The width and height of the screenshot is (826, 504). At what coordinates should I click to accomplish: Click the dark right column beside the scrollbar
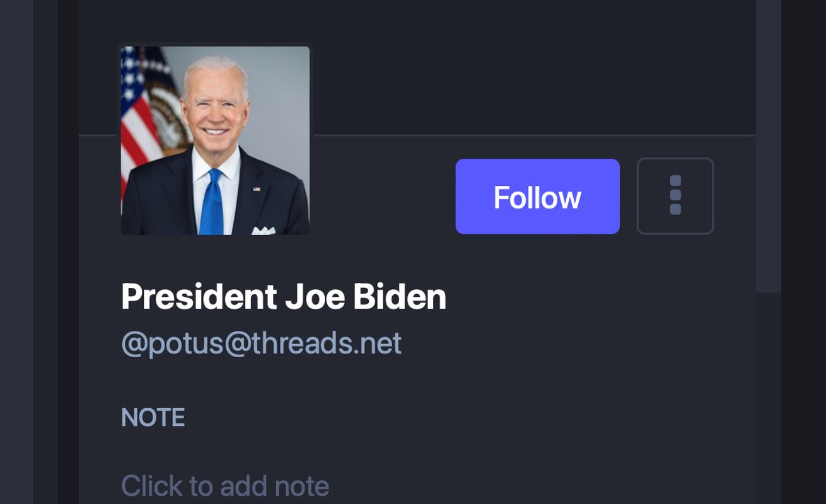pyautogui.click(x=804, y=252)
